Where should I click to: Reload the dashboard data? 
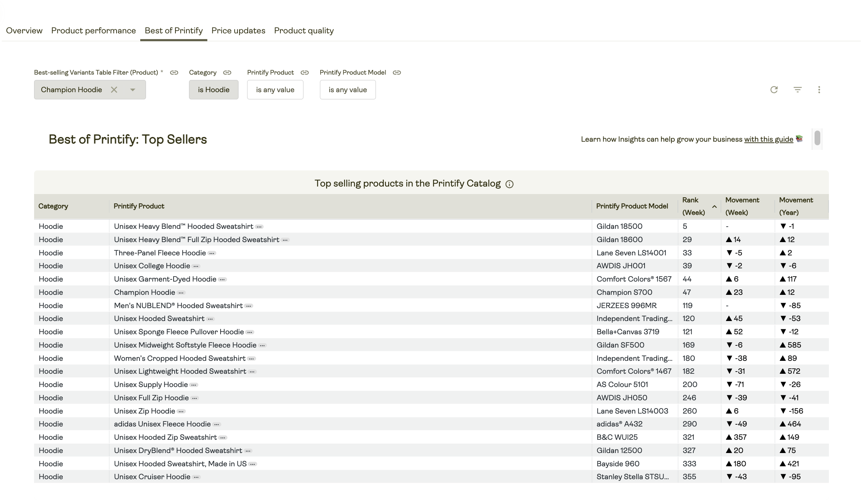[x=774, y=90]
